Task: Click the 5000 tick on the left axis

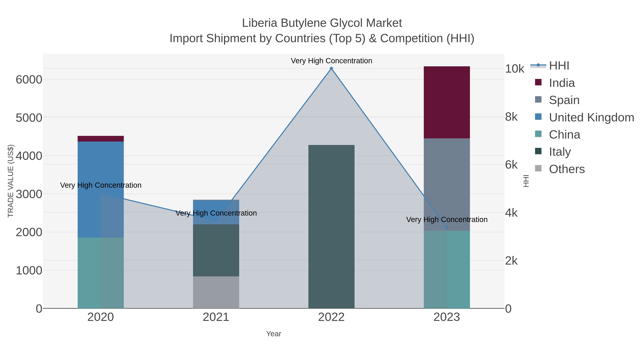Action: pyautogui.click(x=29, y=118)
